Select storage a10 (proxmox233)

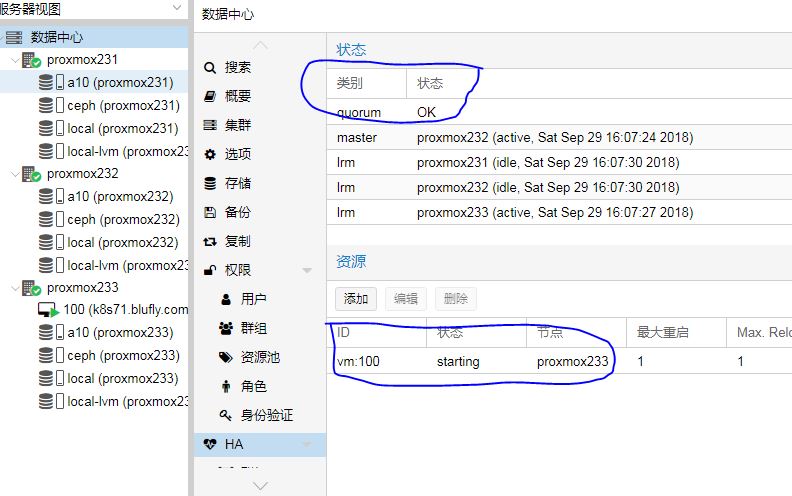(120, 332)
